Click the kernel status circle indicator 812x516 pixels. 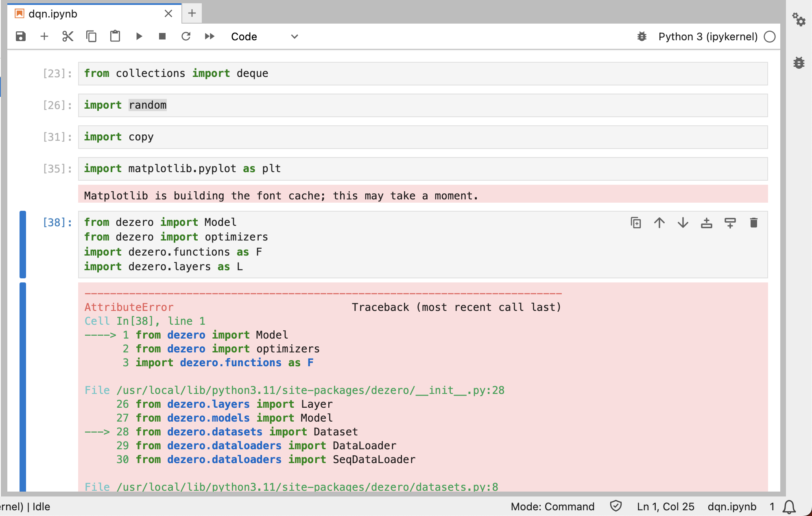click(x=770, y=37)
